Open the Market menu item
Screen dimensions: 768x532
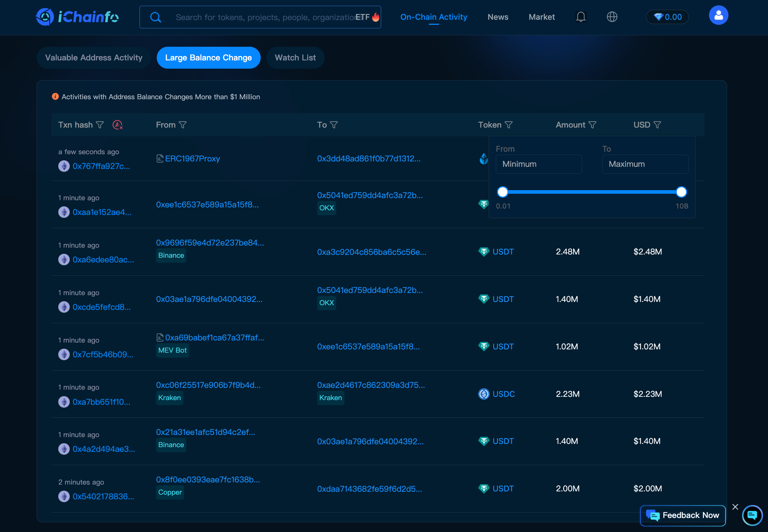(x=541, y=17)
